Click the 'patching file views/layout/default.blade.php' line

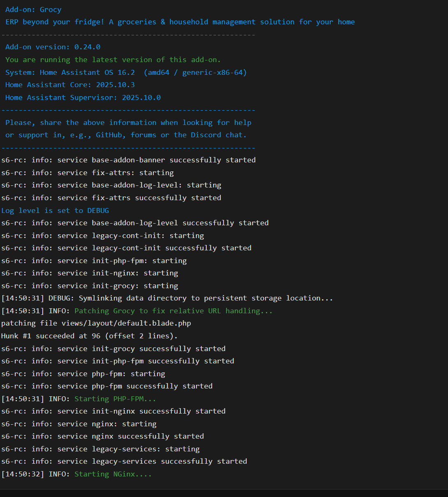coord(96,323)
